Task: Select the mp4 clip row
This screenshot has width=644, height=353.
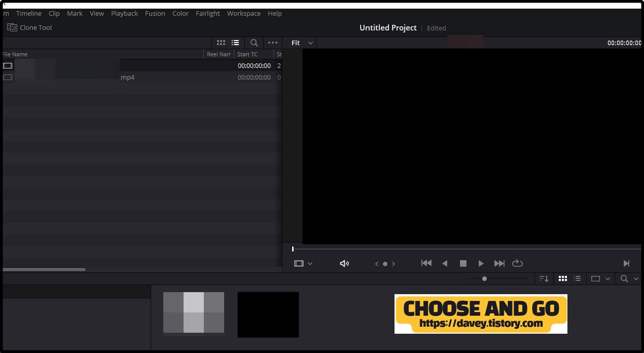Action: tap(142, 77)
